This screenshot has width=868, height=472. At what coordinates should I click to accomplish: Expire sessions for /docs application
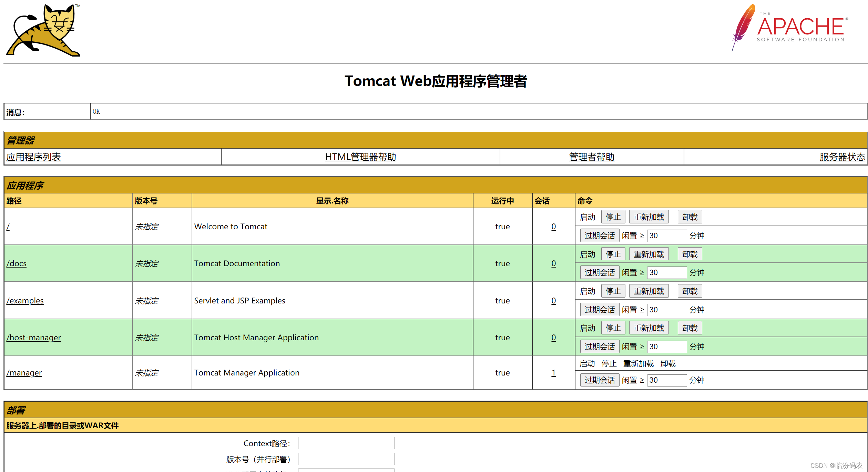(x=600, y=273)
